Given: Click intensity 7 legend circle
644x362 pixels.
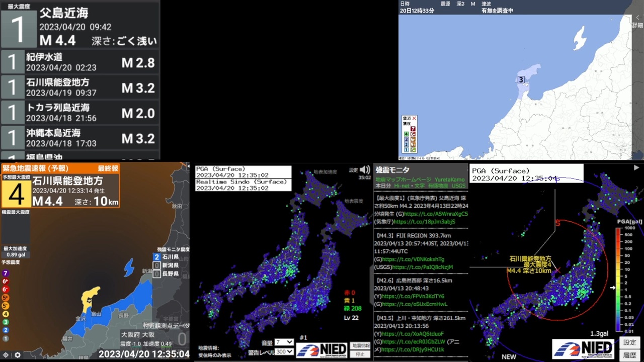Looking at the screenshot, I should click(x=6, y=273).
